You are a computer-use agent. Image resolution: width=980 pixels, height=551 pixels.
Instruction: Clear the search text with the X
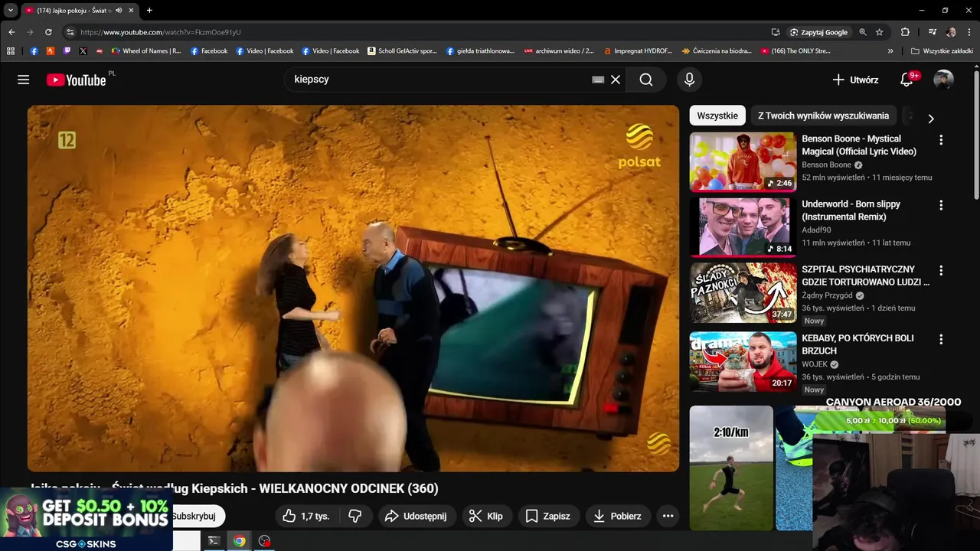616,80
